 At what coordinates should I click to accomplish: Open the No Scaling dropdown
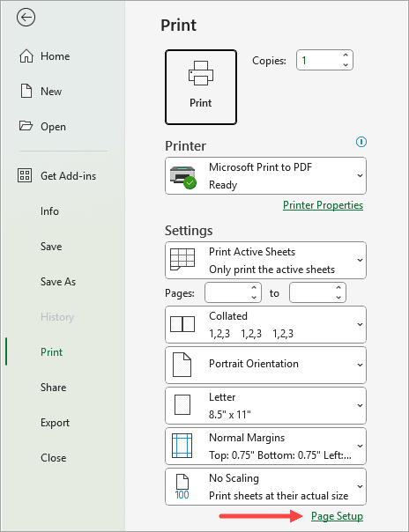point(266,486)
